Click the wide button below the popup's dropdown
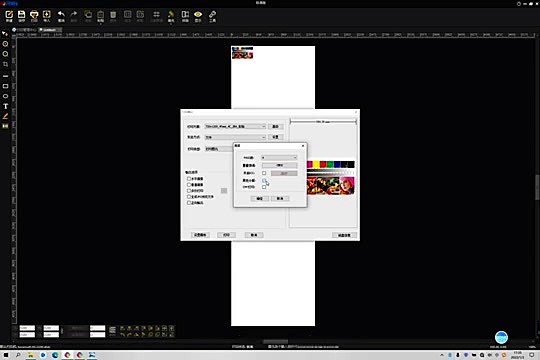 (280, 165)
